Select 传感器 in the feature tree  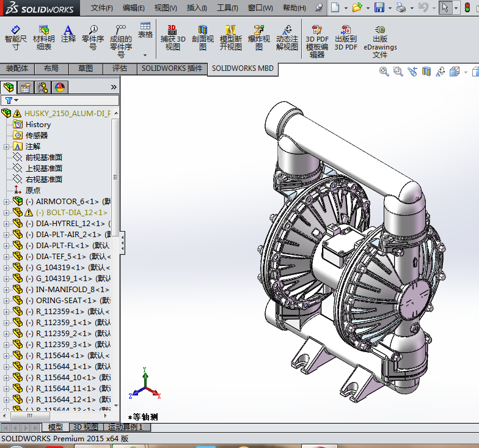[x=37, y=136]
